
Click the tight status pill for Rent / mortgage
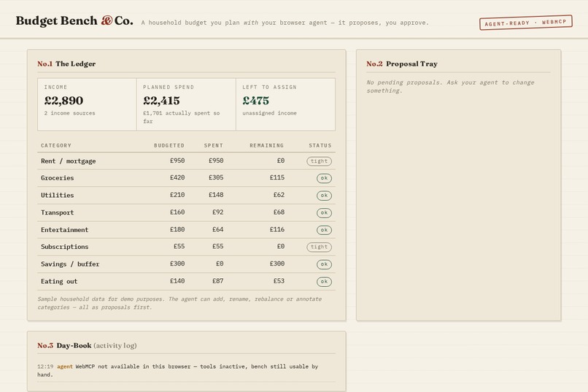(x=319, y=161)
